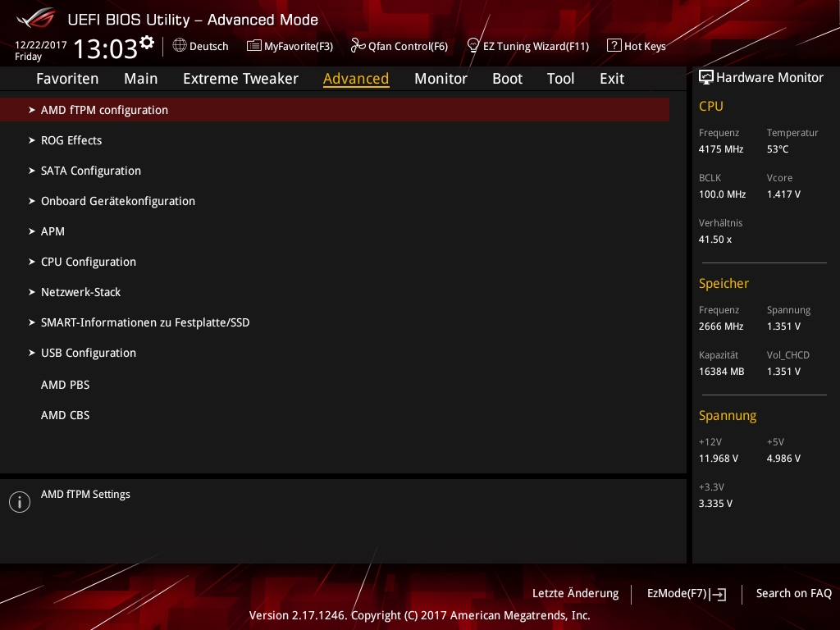Click the +12V value 11.968 V

[x=719, y=459]
